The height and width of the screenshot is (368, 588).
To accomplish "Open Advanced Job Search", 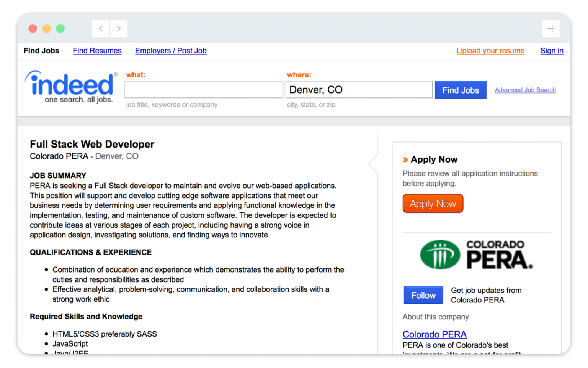I will coord(525,90).
